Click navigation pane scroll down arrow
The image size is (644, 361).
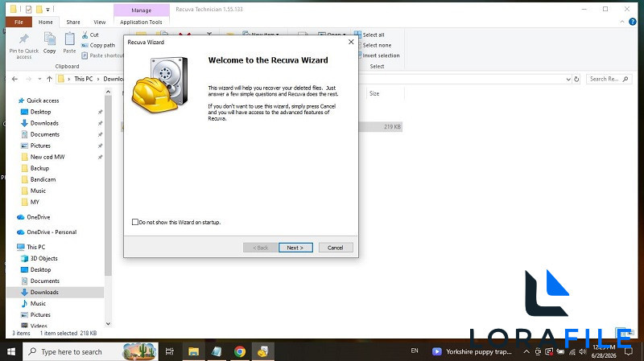pos(108,324)
